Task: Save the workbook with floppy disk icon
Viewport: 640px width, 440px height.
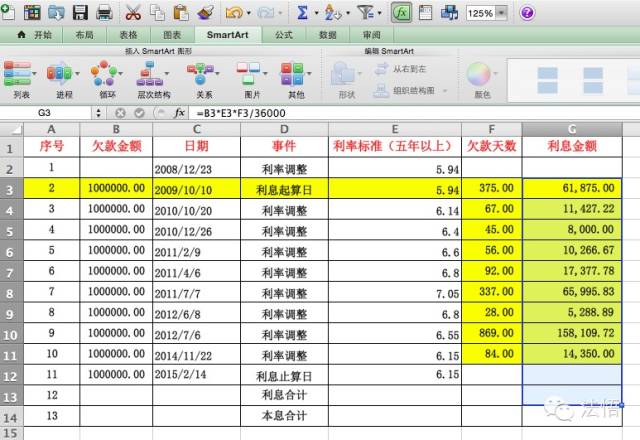Action: point(80,13)
